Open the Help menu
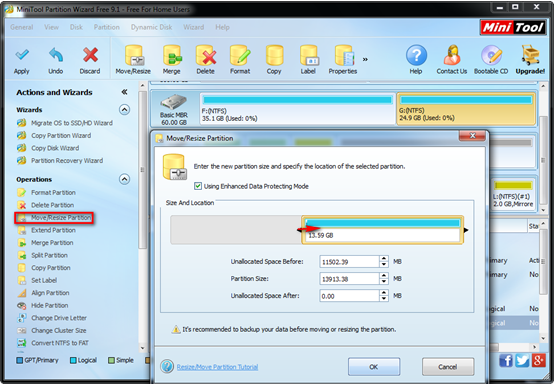The height and width of the screenshot is (384, 554). point(222,27)
